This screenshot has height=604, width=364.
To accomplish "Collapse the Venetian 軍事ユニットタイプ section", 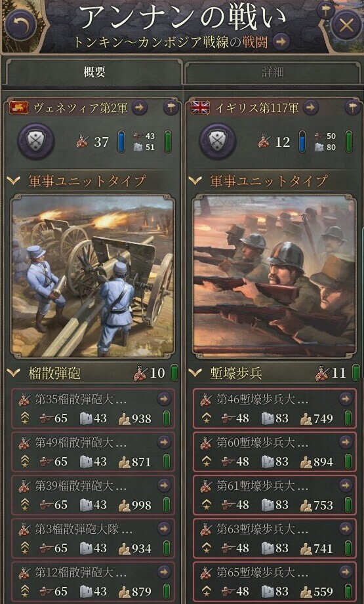I will 14,180.
